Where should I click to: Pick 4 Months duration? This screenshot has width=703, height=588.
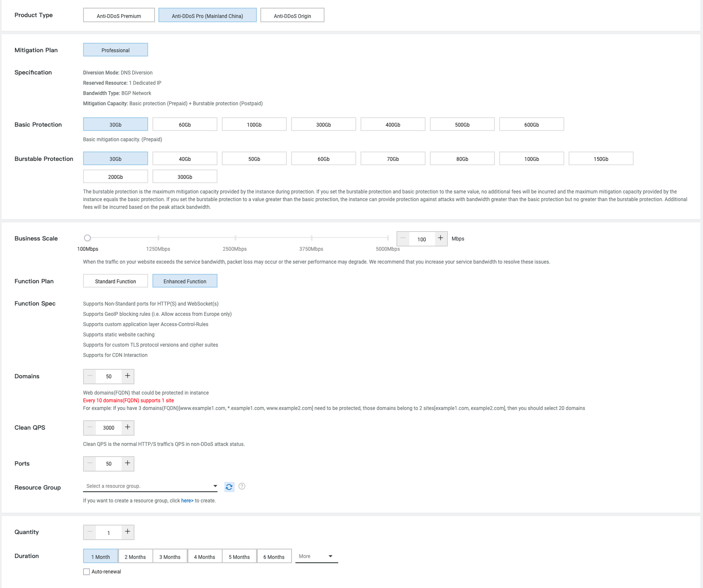point(205,556)
